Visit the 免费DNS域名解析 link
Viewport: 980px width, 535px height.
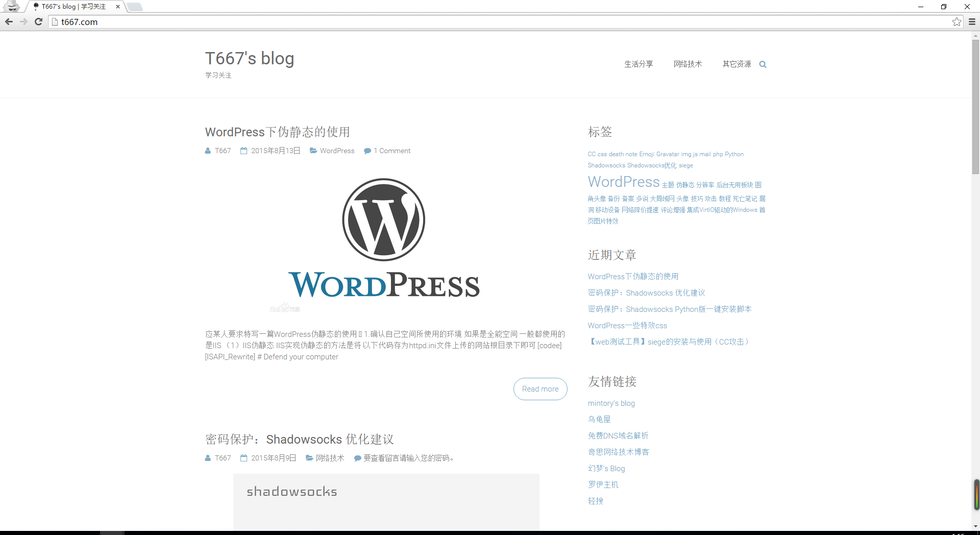[618, 435]
